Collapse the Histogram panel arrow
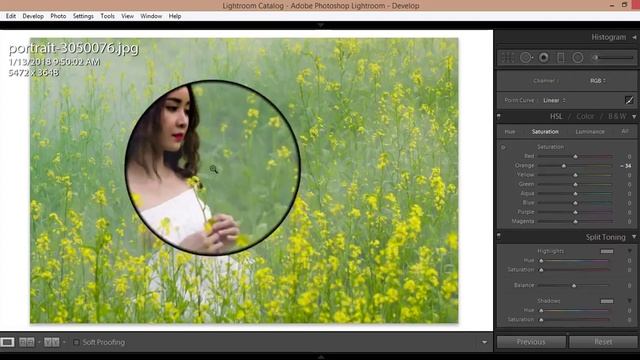The height and width of the screenshot is (360, 640). click(634, 37)
